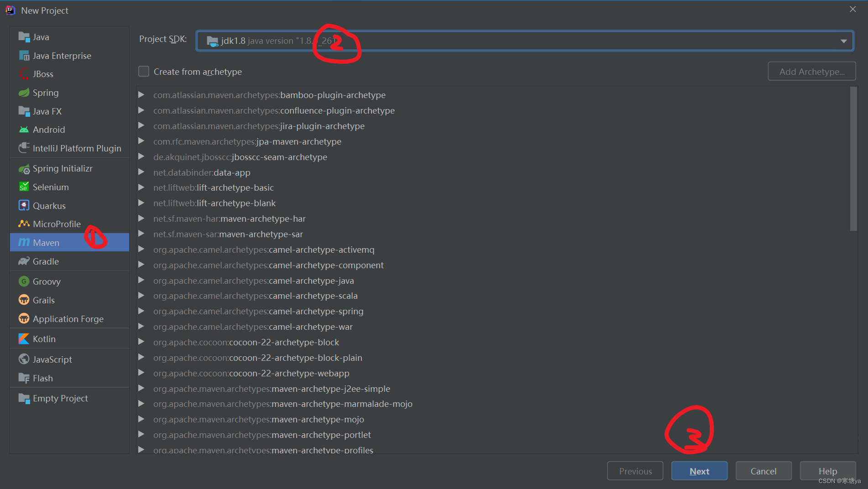Pick the Grails icon

coord(24,300)
